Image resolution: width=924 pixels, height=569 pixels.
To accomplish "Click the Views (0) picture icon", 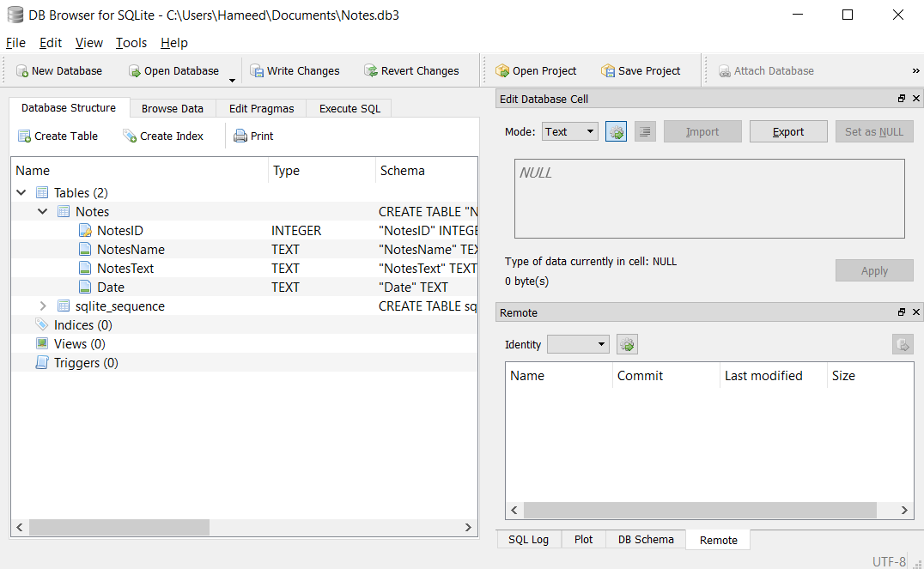I will click(x=42, y=343).
